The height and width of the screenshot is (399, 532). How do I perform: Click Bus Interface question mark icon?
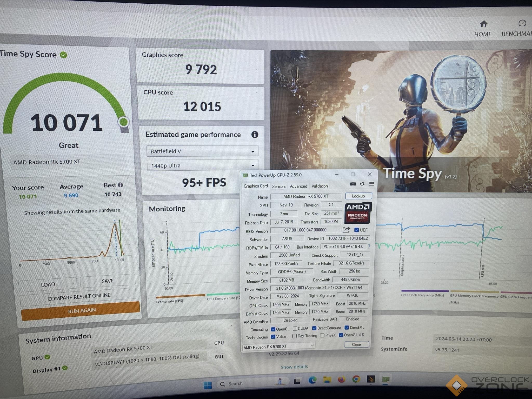pos(369,246)
